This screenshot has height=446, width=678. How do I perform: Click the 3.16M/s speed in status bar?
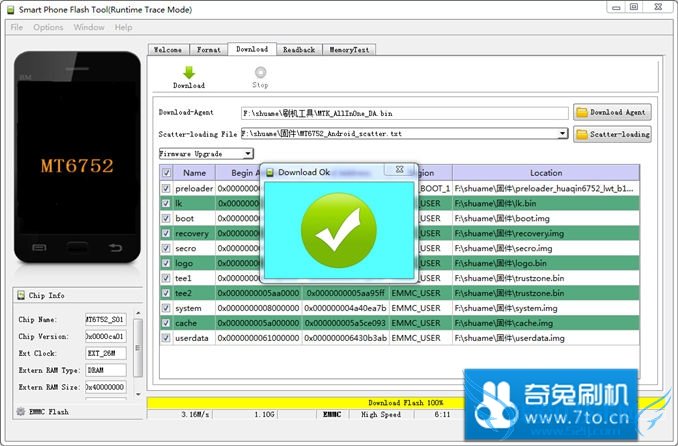point(195,414)
